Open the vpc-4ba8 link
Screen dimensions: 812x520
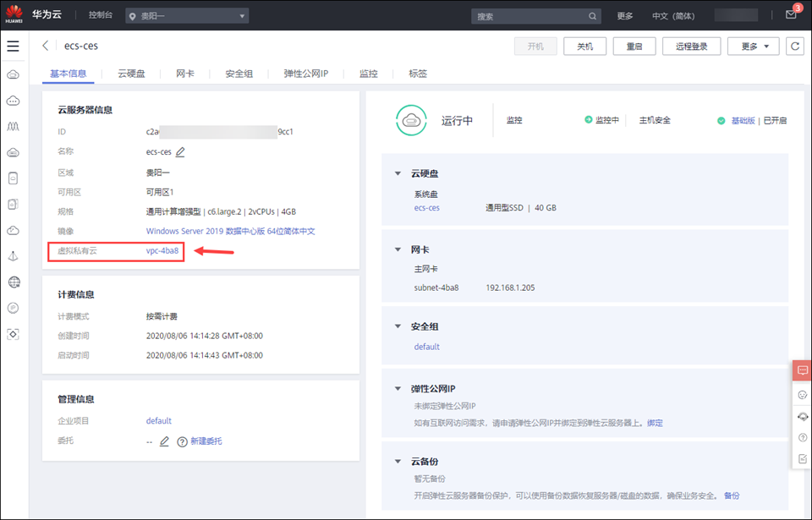[162, 251]
